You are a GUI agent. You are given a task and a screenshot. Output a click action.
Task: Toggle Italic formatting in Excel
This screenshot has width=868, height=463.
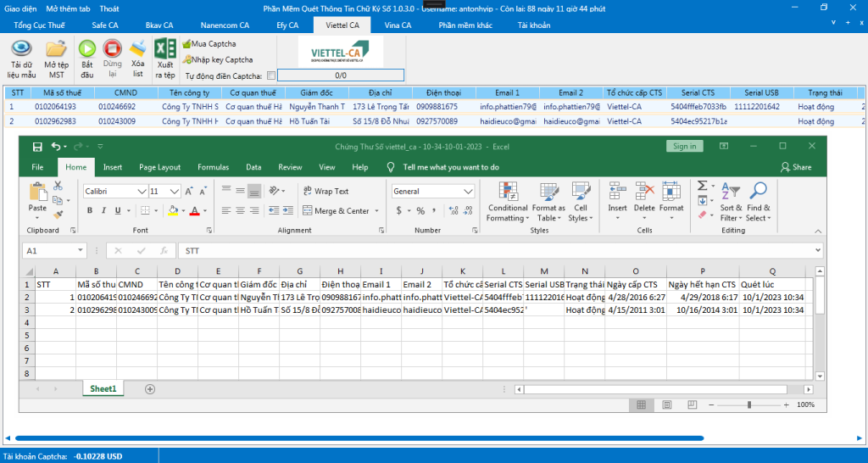pos(104,211)
